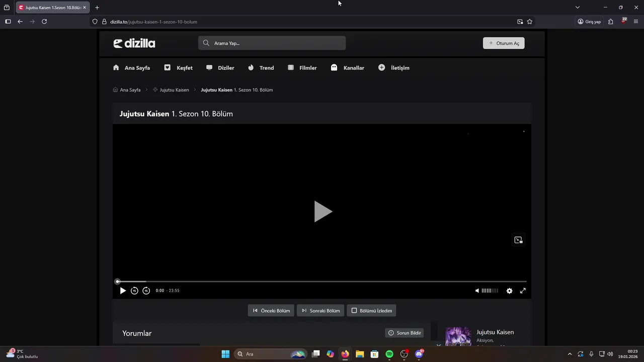The height and width of the screenshot is (362, 644).
Task: Open the player settings gear
Action: click(509, 291)
